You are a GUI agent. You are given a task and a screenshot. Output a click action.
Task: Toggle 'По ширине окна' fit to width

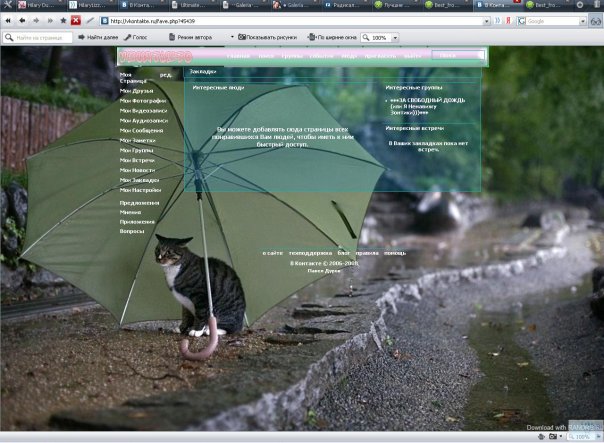click(x=332, y=37)
